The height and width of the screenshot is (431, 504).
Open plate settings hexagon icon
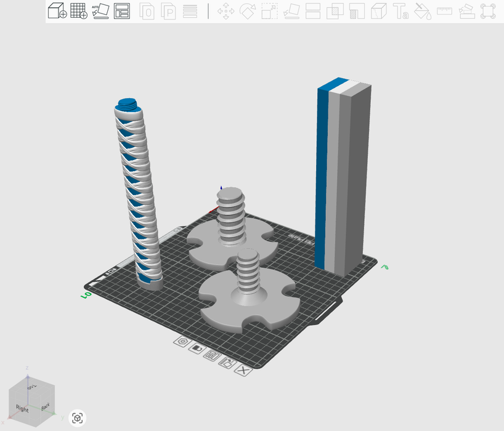click(x=182, y=341)
